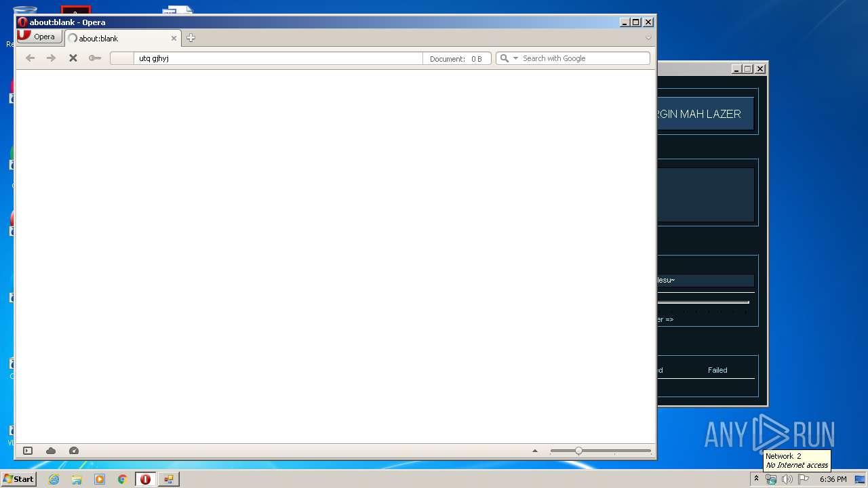The height and width of the screenshot is (488, 868).
Task: Switch to LOIC app taskbar button
Action: point(169,479)
